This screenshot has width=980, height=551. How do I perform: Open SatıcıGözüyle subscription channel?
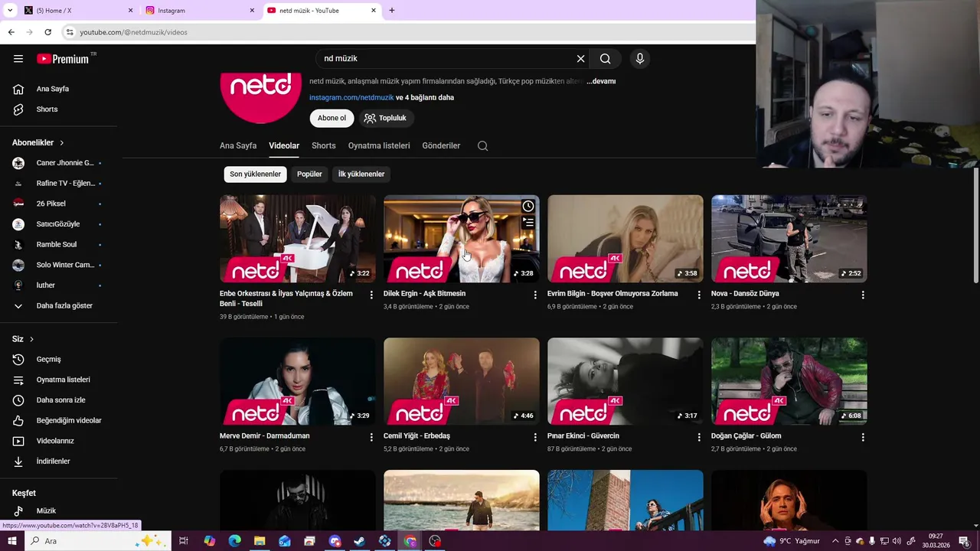(x=60, y=224)
